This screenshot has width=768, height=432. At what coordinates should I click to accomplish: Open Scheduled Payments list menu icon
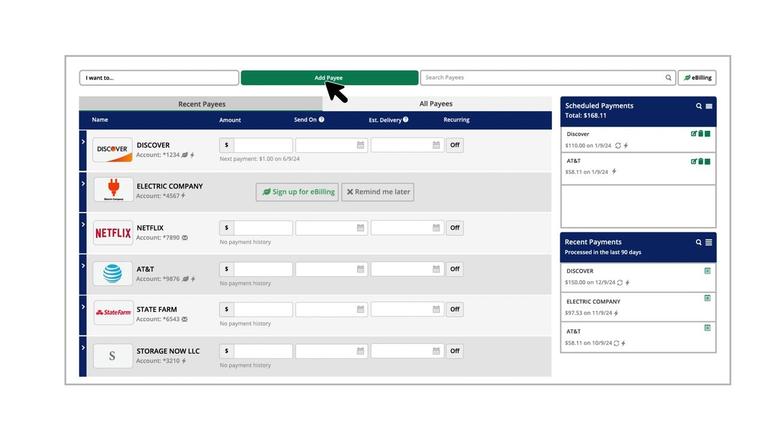pyautogui.click(x=709, y=106)
